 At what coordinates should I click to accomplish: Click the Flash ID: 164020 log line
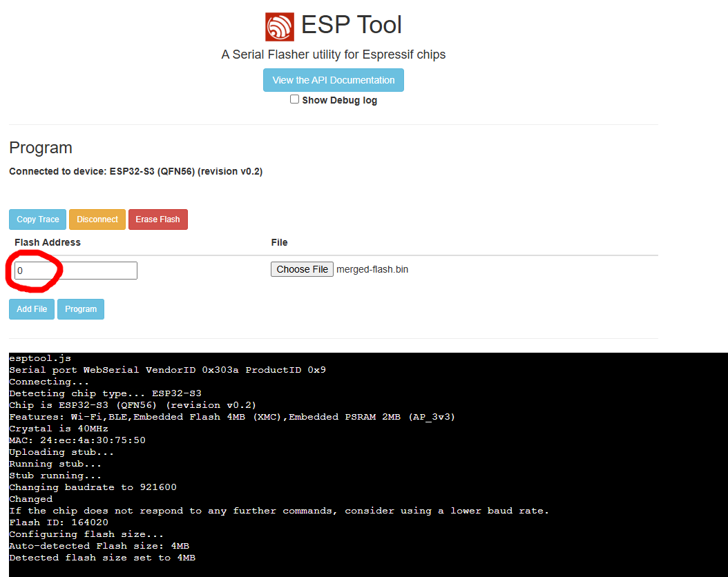pos(59,522)
